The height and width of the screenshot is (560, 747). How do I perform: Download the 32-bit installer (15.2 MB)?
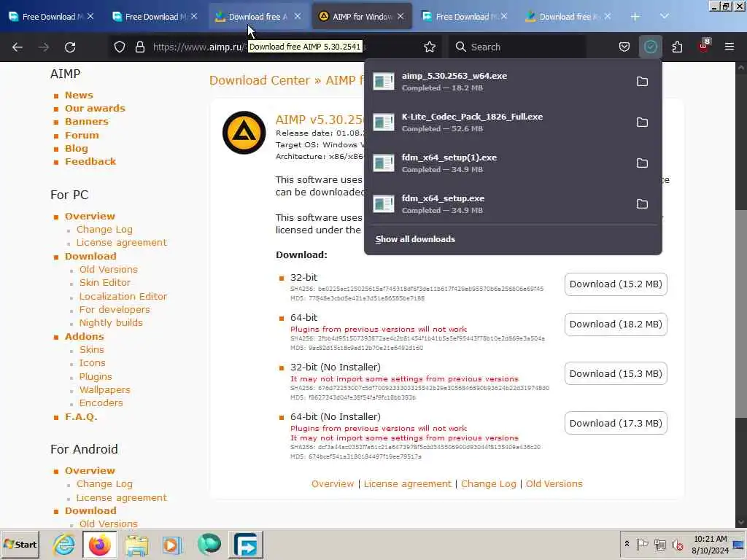coord(616,284)
